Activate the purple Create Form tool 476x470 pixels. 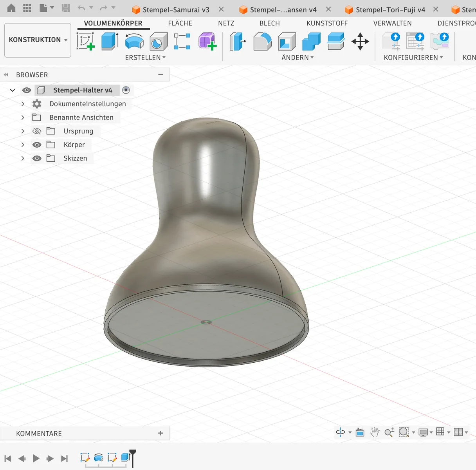coord(207,41)
